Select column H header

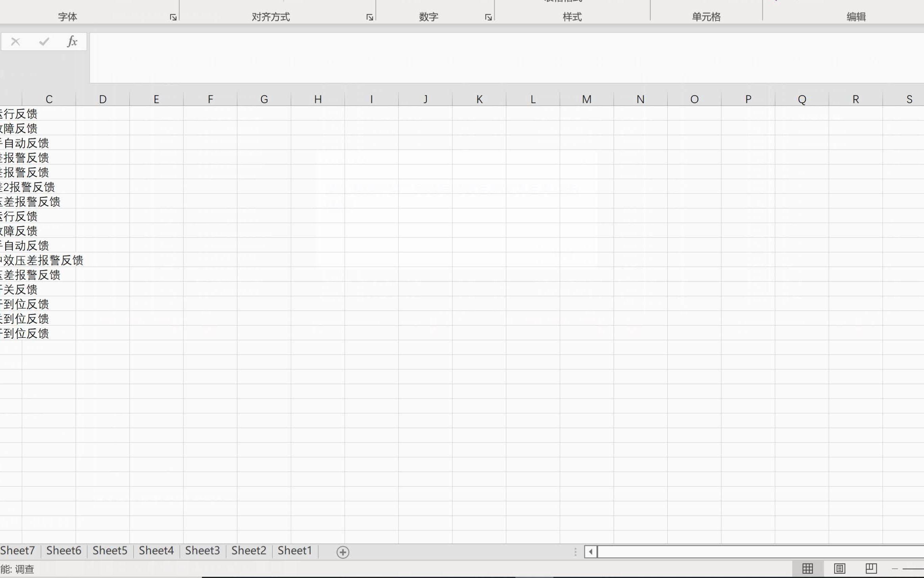318,99
